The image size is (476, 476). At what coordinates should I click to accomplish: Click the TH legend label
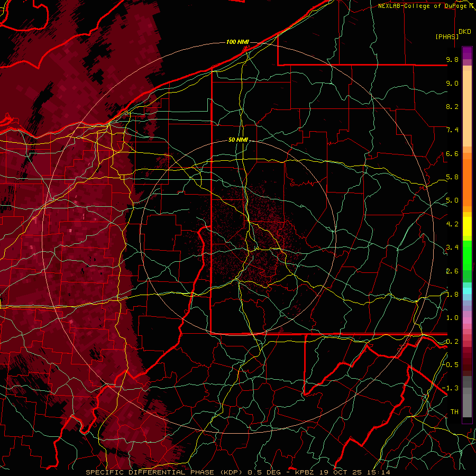[454, 411]
